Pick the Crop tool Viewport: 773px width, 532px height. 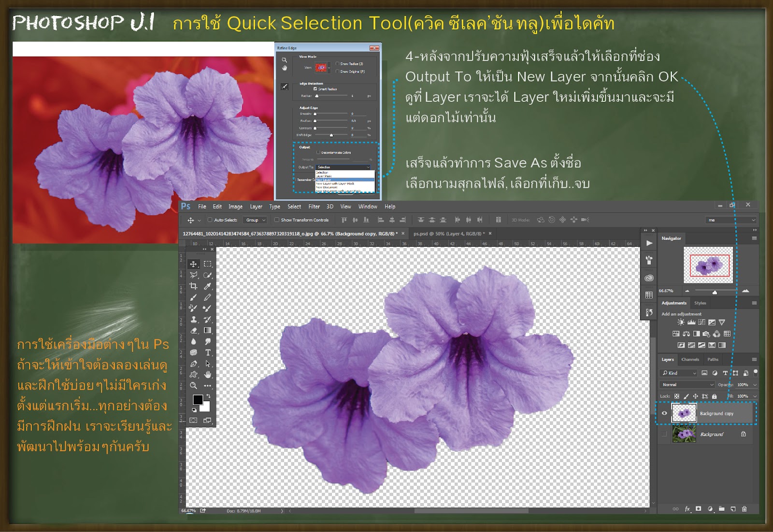tap(194, 287)
